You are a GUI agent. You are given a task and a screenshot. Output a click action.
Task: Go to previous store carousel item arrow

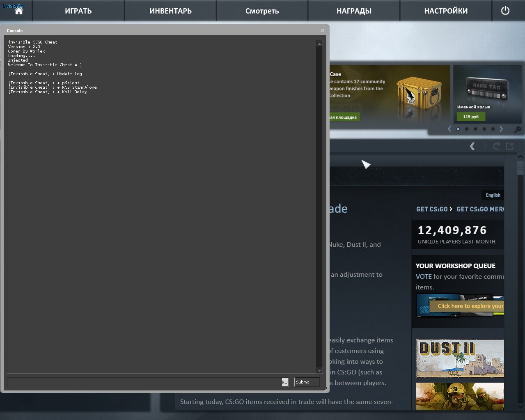[449, 129]
